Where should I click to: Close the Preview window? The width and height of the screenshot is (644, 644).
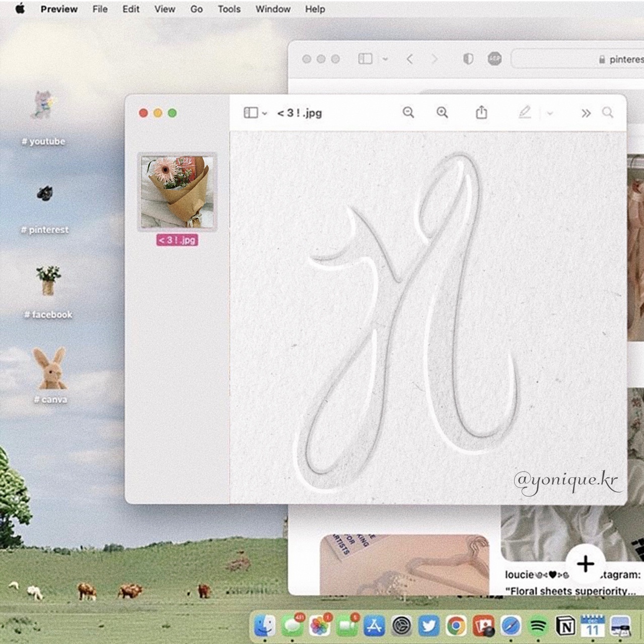[x=144, y=113]
